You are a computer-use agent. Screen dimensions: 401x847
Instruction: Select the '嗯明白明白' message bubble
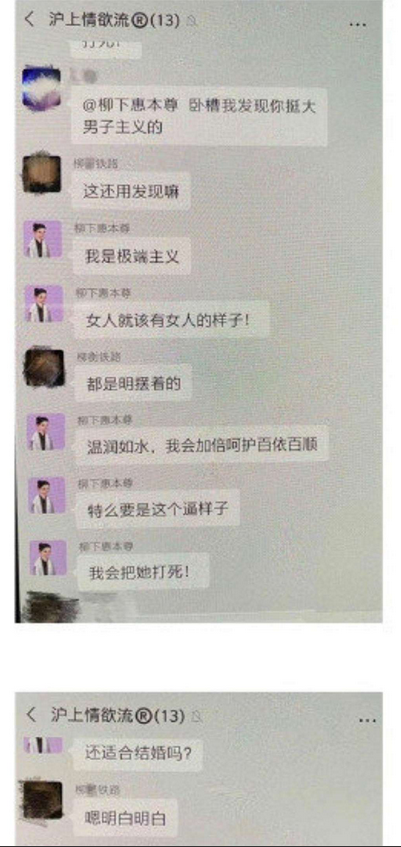pyautogui.click(x=125, y=819)
